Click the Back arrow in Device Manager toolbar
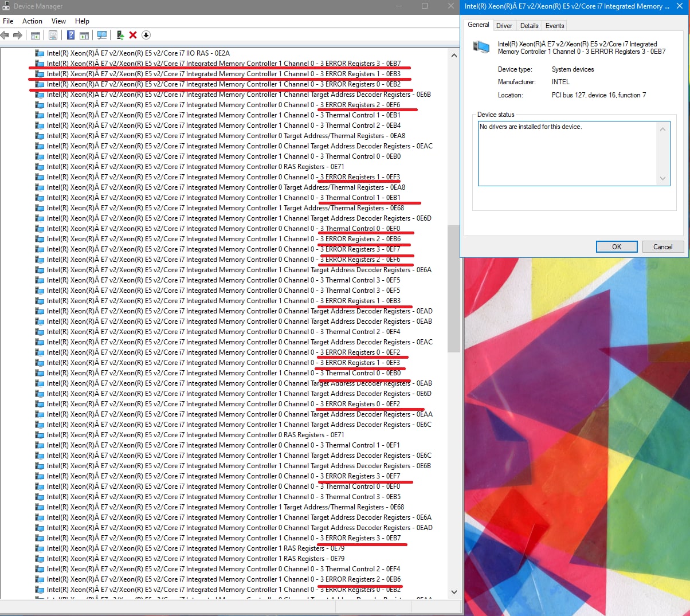Screen dimensions: 690x616 [5, 35]
